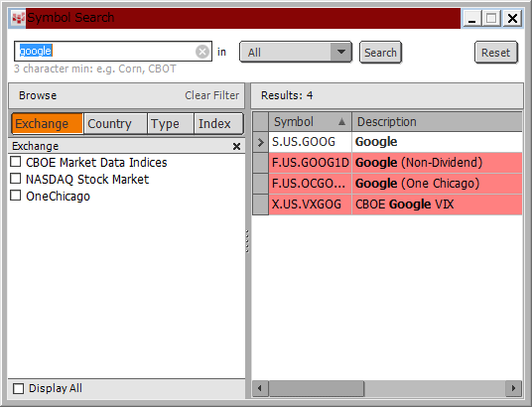Switch to the Exchange tab
532x407 pixels.
(48, 123)
